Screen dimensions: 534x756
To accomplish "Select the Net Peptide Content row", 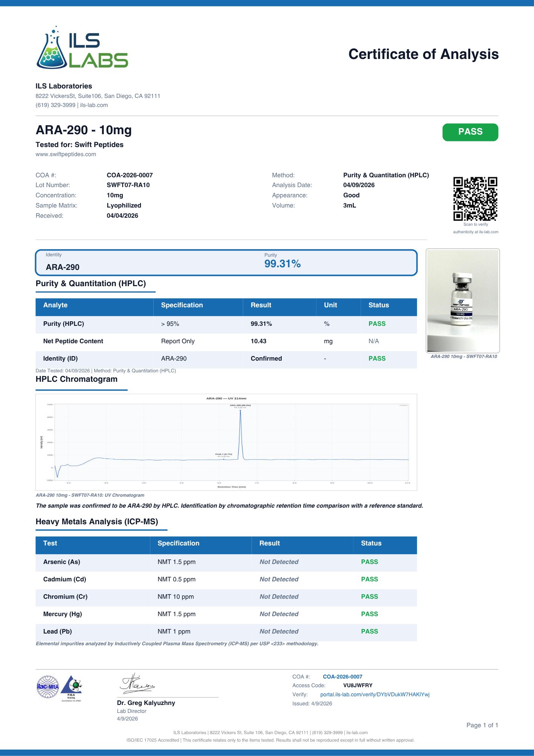I will tap(226, 341).
